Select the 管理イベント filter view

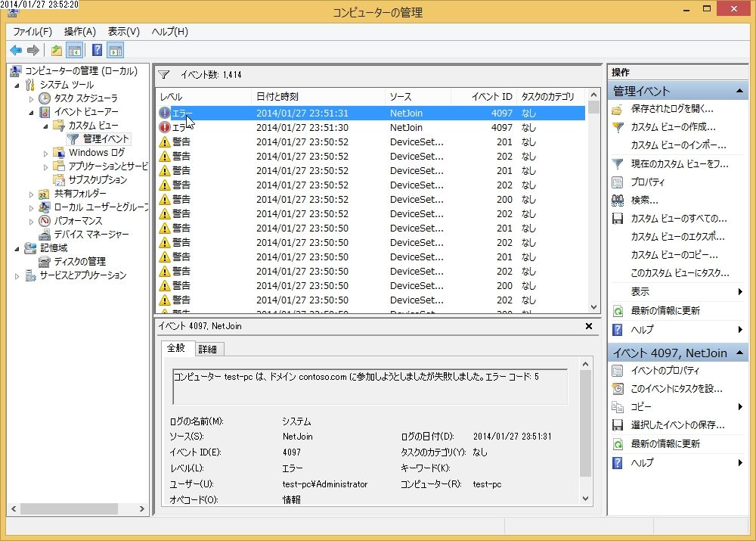coord(106,139)
